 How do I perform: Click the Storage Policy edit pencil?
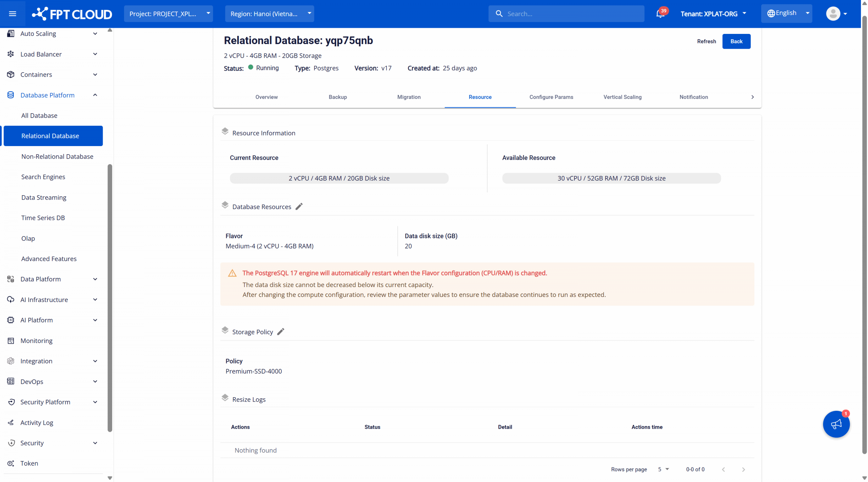point(280,332)
